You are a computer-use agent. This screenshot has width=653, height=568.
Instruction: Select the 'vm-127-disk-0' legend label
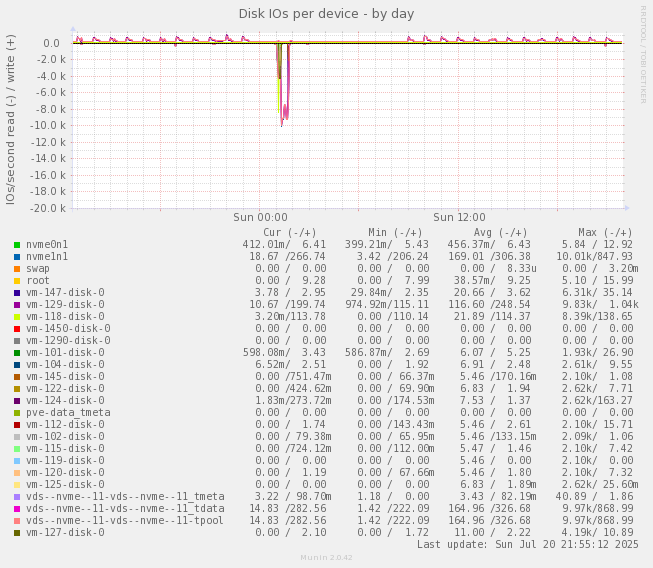65,533
